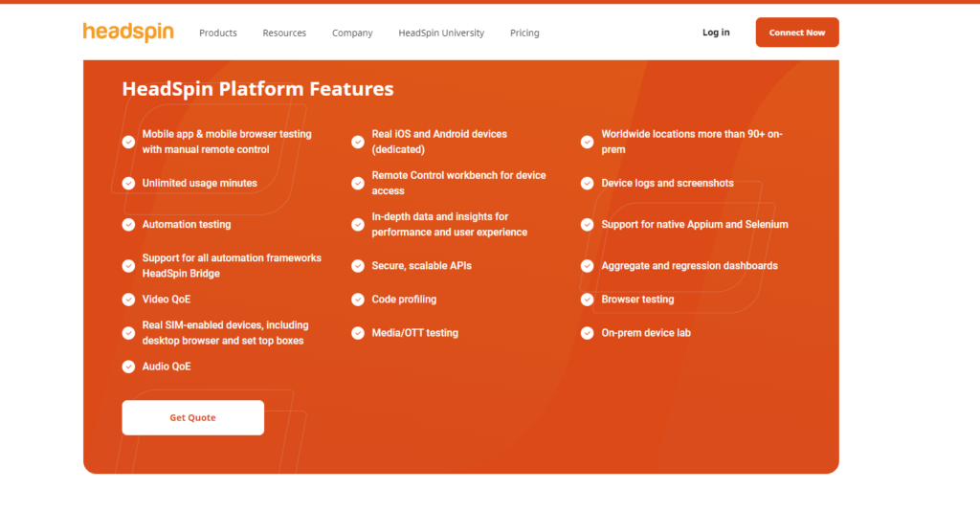Select text 'Support for all automation frameworks HeadSpin Bridge'
Image resolution: width=980 pixels, height=512 pixels.
(232, 266)
